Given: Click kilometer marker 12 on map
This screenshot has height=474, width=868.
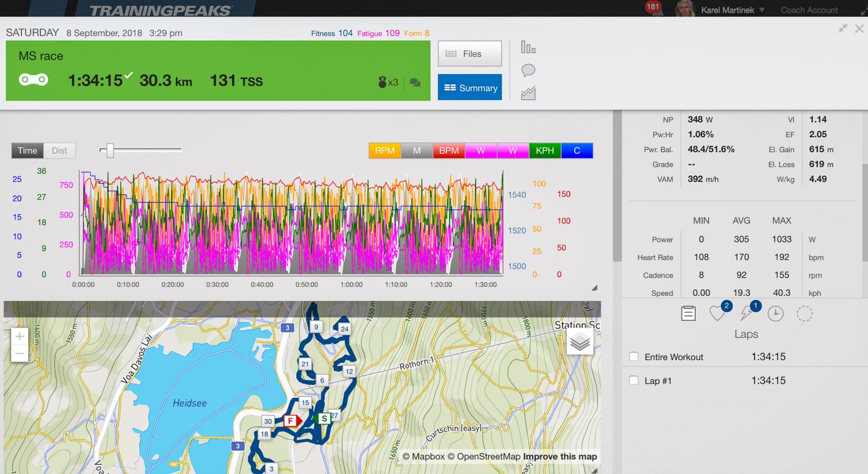Looking at the screenshot, I should click(348, 372).
